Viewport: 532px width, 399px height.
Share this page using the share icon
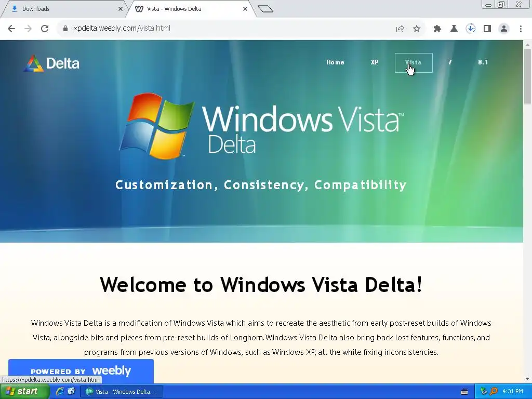(400, 29)
